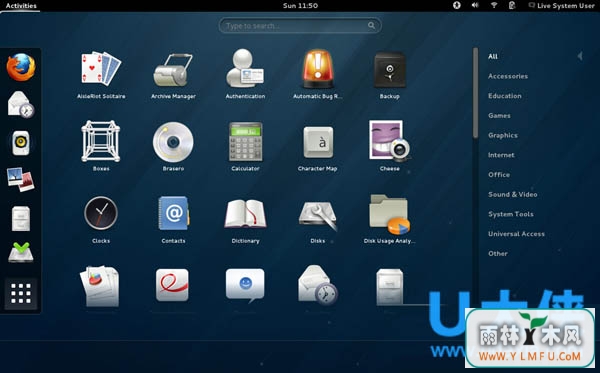Filter apps by Office category
Image resolution: width=600 pixels, height=373 pixels.
[499, 175]
